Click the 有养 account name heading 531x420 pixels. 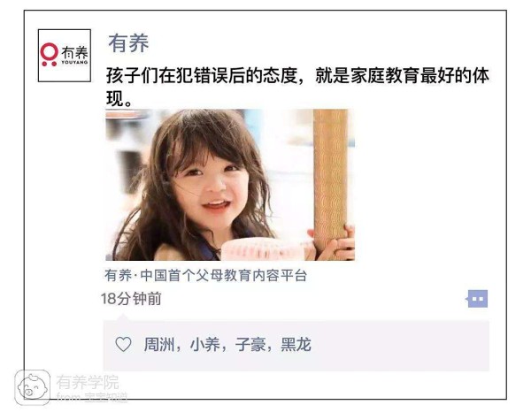[128, 43]
